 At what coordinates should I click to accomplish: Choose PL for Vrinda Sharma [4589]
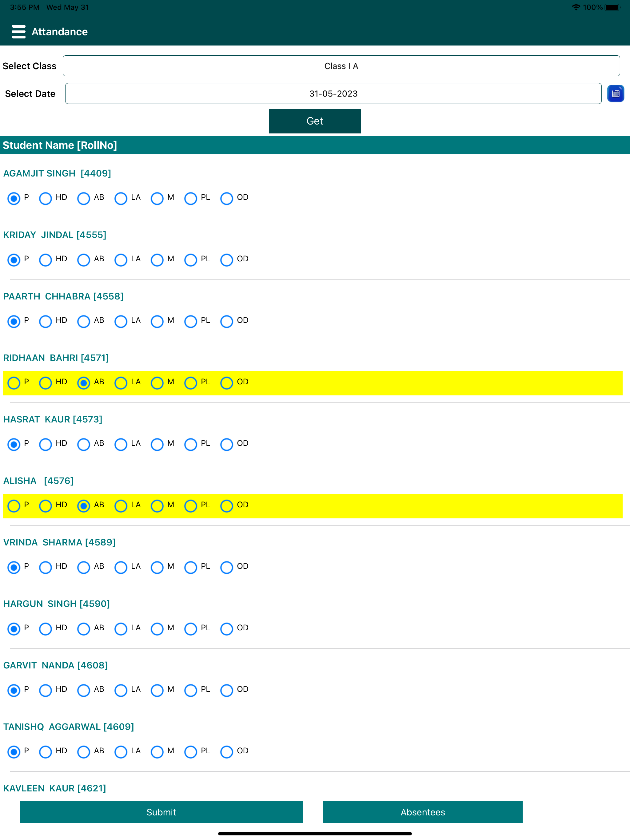click(190, 567)
